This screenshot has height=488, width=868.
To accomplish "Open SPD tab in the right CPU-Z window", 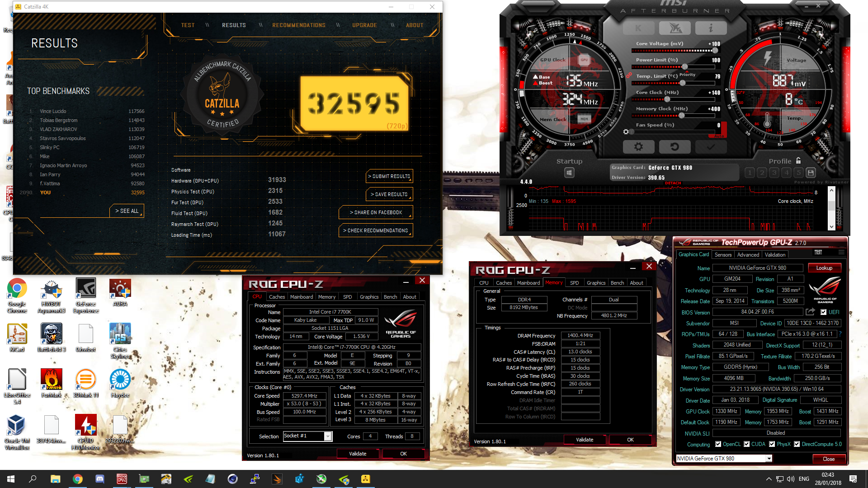I will coord(574,283).
